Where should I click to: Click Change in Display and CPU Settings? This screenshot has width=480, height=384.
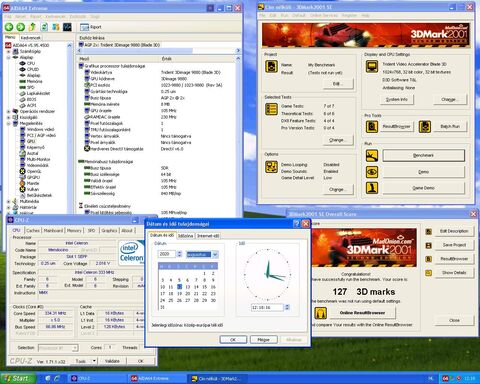pos(450,99)
